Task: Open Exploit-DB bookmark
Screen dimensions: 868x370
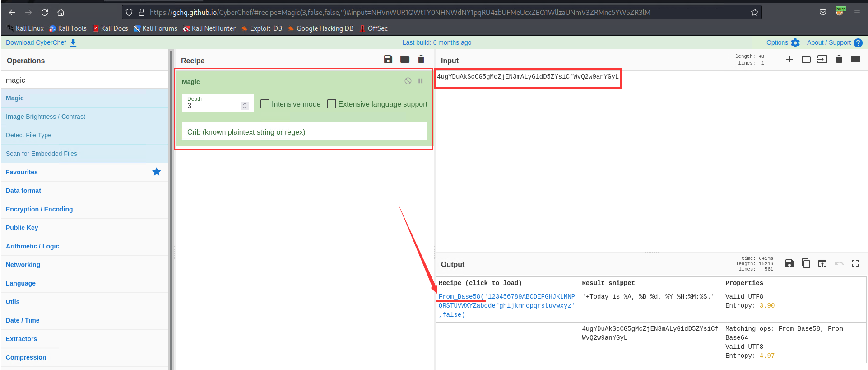Action: [x=262, y=28]
